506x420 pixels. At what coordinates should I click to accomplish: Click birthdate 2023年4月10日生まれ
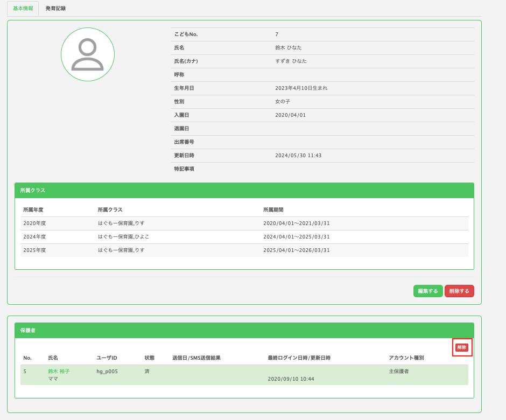click(x=301, y=88)
